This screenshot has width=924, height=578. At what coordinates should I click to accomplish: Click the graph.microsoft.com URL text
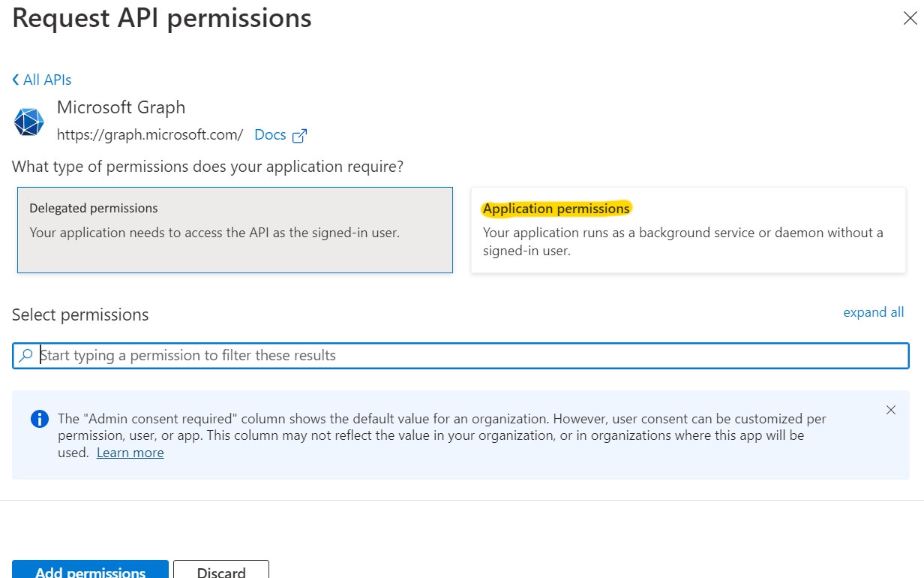pyautogui.click(x=150, y=135)
